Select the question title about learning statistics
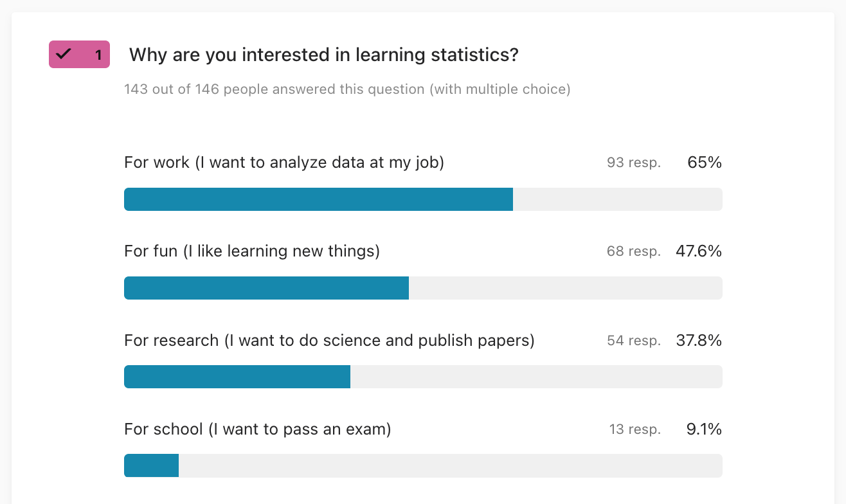This screenshot has height=504, width=846. pos(323,55)
